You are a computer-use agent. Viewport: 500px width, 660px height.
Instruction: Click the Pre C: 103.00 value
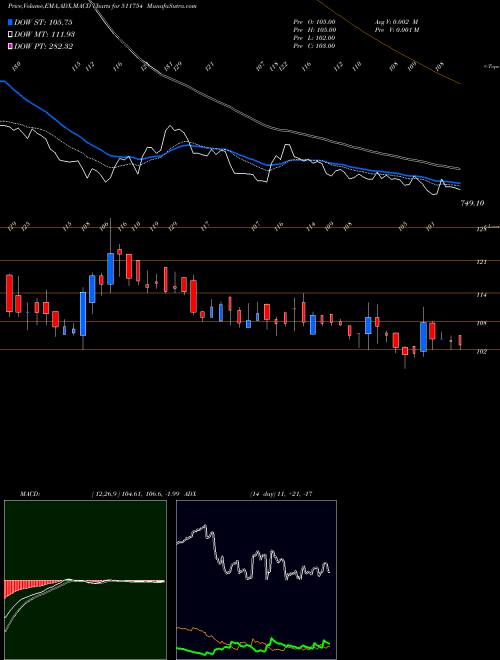(314, 46)
